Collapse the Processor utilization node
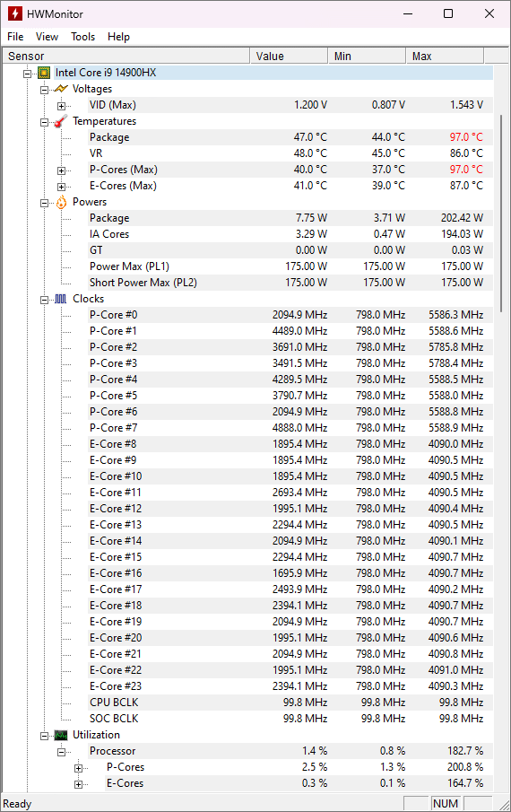 [61, 752]
